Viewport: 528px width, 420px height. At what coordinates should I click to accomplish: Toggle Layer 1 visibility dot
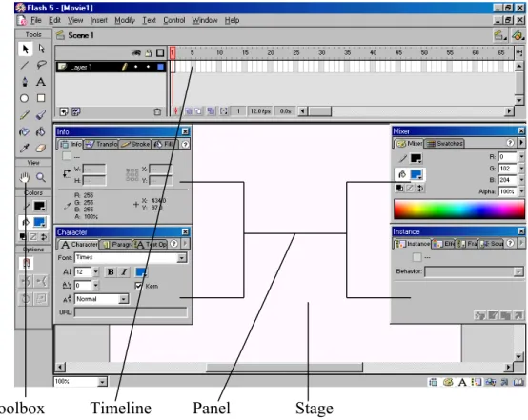tap(136, 67)
